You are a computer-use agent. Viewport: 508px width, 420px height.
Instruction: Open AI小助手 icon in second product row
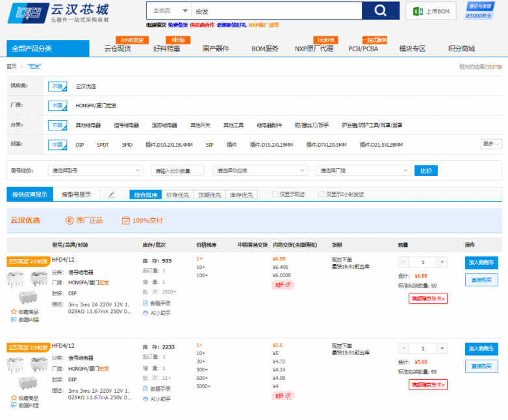145,399
